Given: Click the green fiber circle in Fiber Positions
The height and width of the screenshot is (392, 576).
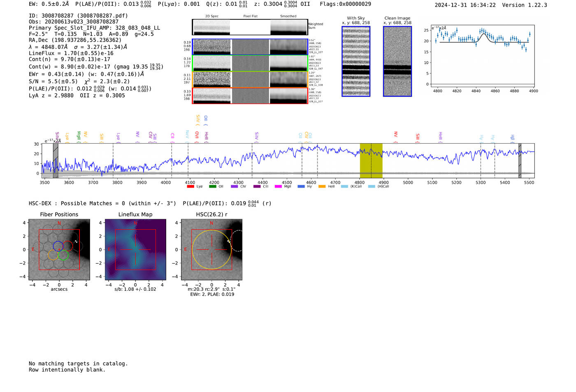Looking at the screenshot, I should pos(63,255).
